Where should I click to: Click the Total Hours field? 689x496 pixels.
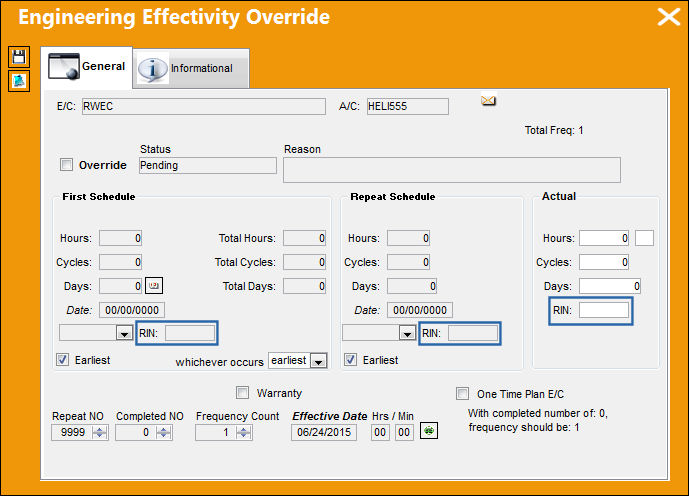(305, 238)
